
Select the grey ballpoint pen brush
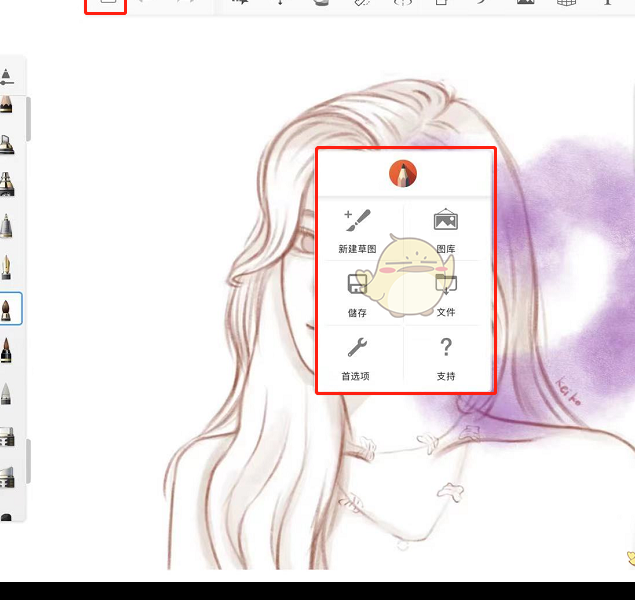tap(6, 226)
